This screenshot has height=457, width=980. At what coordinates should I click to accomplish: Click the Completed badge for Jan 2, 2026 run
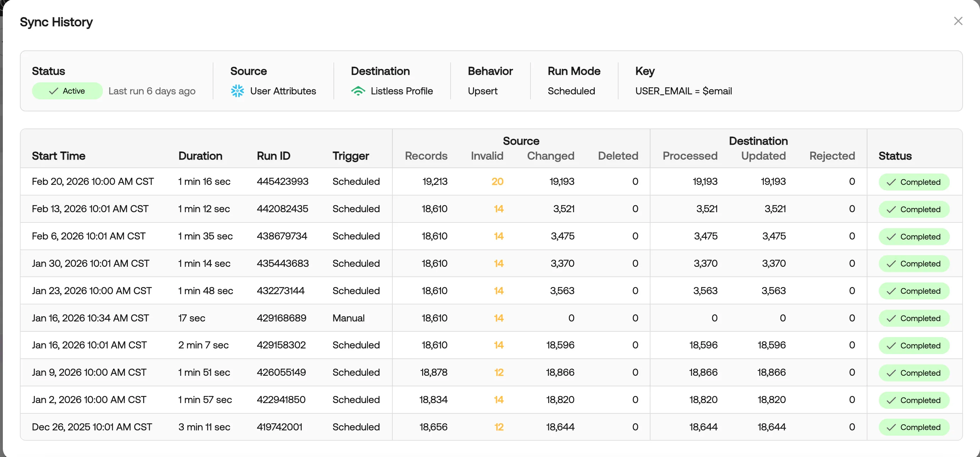(914, 400)
